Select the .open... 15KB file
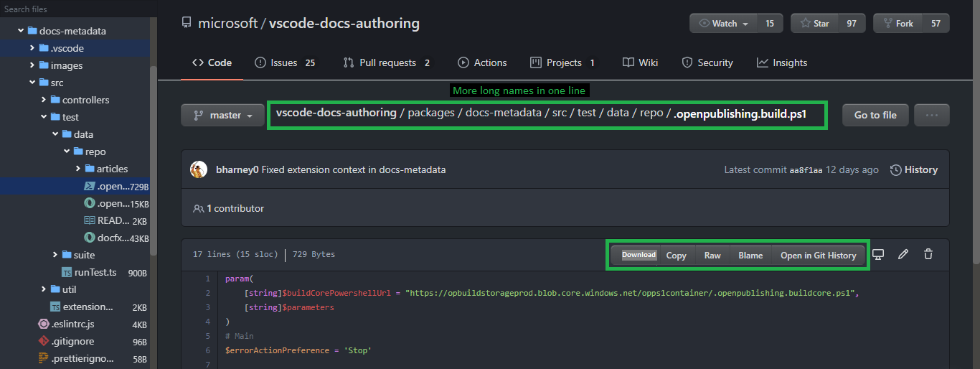980x369 pixels. (x=75, y=203)
